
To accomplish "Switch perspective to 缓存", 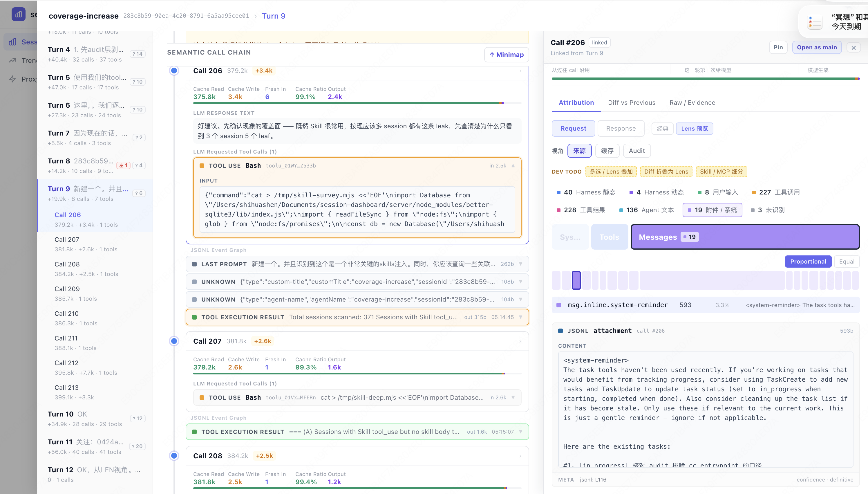I will pos(607,151).
